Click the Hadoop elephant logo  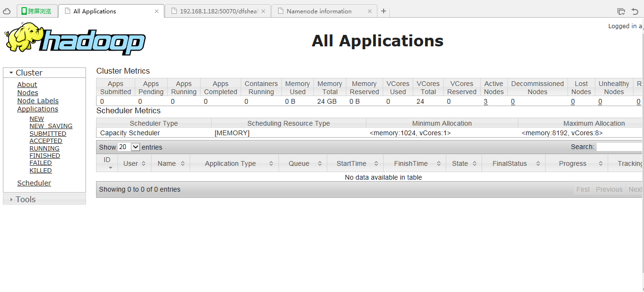tap(75, 39)
